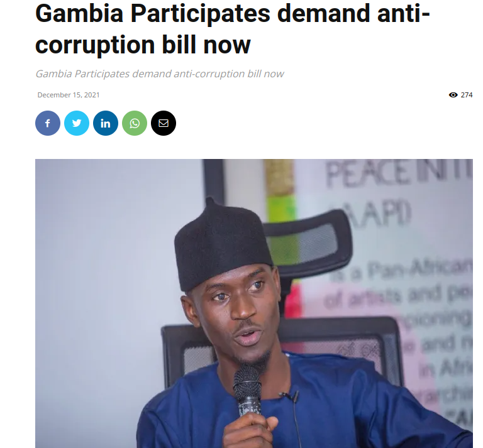Share article via Facebook icon

[x=48, y=123]
